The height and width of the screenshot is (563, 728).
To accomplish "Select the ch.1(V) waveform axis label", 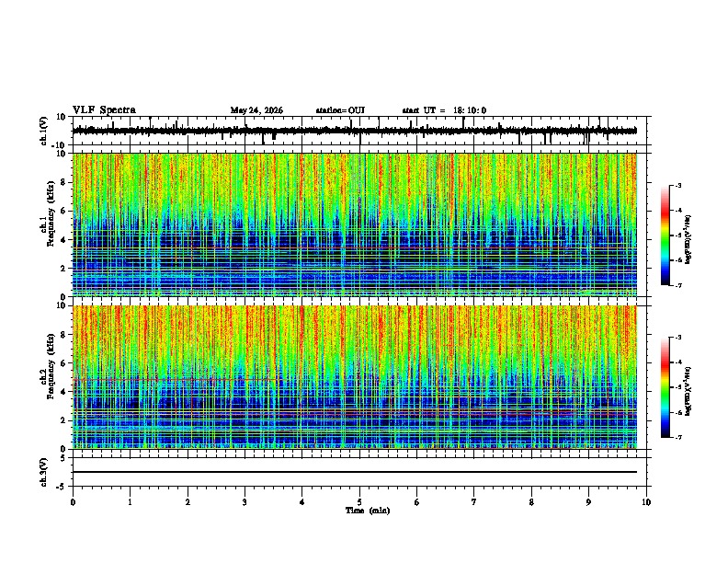I will coord(44,131).
